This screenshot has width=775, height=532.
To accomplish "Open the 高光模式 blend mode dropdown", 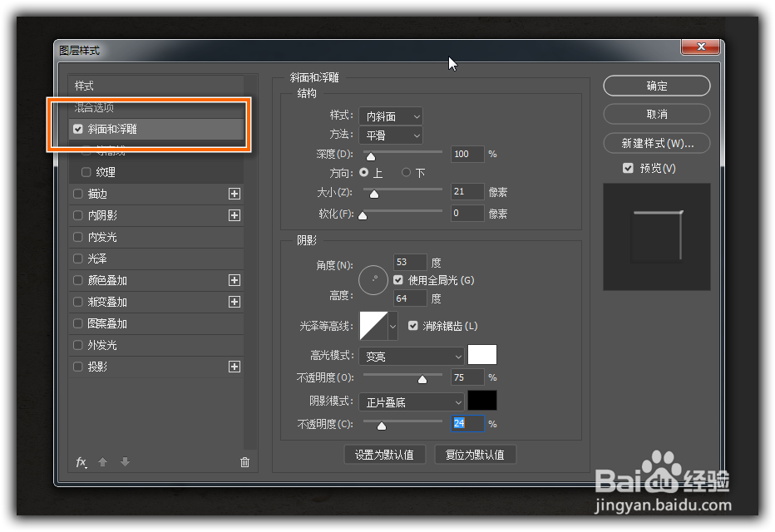I will 411,355.
